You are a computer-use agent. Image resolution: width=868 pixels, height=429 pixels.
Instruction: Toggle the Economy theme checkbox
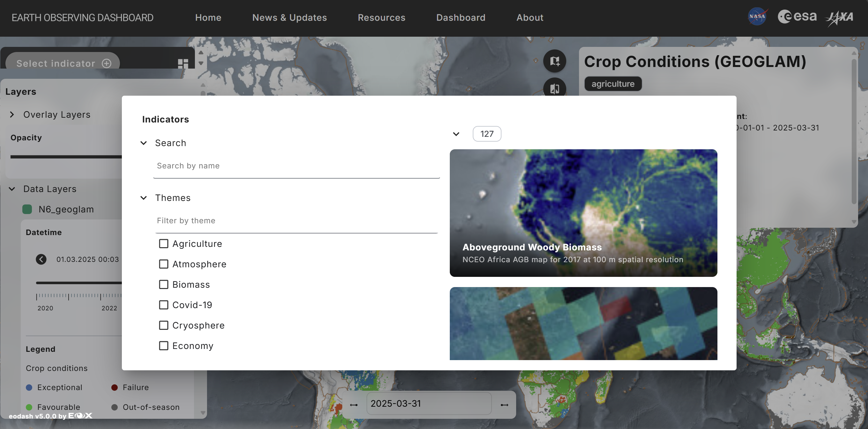163,345
